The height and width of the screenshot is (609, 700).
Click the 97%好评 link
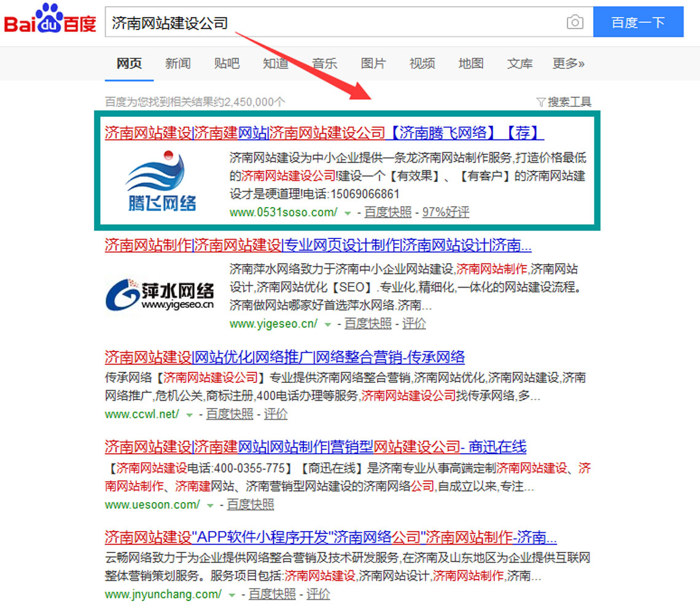pos(446,212)
